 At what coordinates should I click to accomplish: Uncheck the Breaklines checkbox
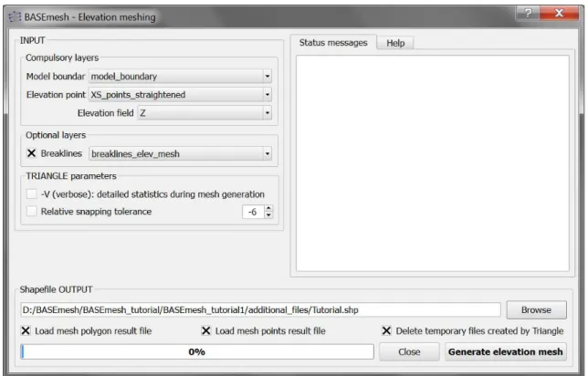pyautogui.click(x=31, y=153)
